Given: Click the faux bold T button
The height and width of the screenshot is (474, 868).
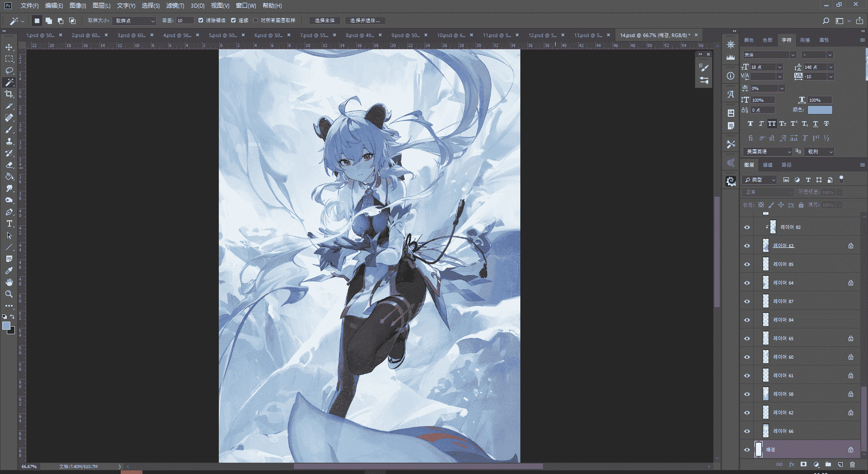Looking at the screenshot, I should click(x=750, y=123).
